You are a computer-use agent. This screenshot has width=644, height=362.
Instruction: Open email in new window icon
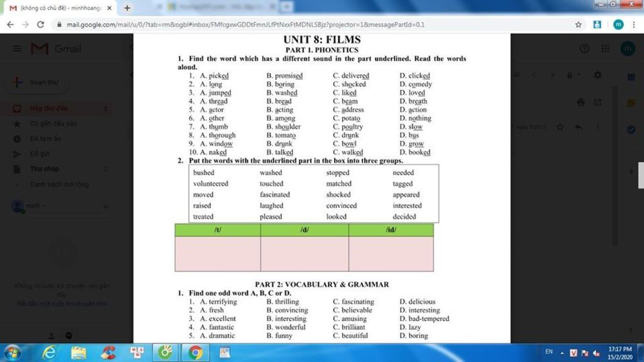point(597,102)
